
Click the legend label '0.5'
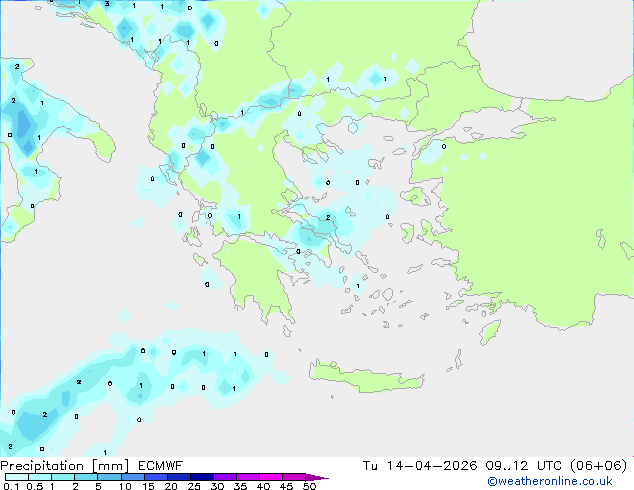point(35,486)
